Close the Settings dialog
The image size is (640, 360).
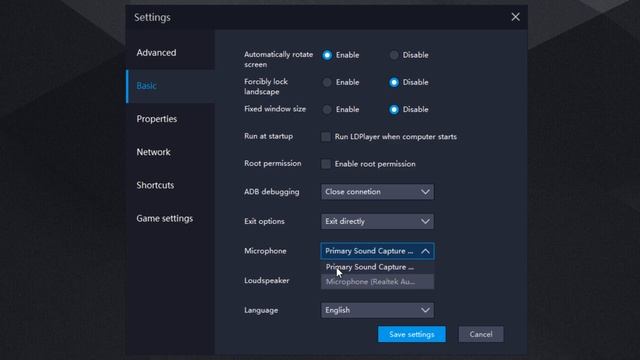[516, 17]
